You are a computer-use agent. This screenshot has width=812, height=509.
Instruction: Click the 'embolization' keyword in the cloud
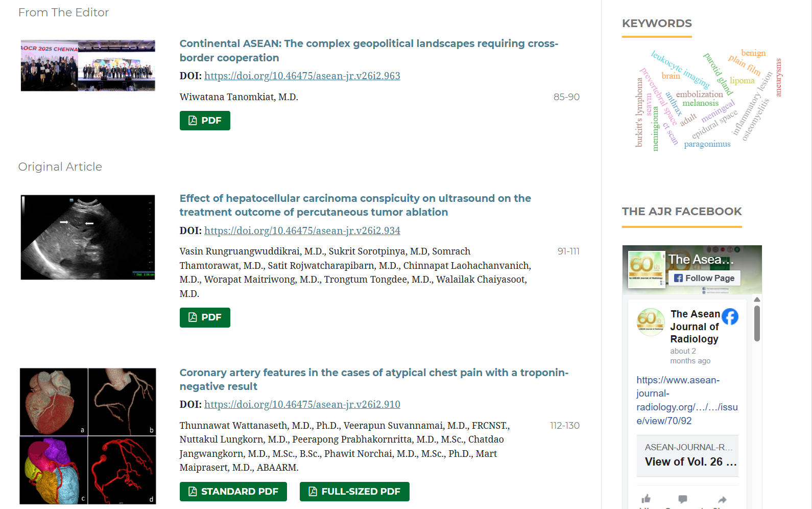(699, 94)
